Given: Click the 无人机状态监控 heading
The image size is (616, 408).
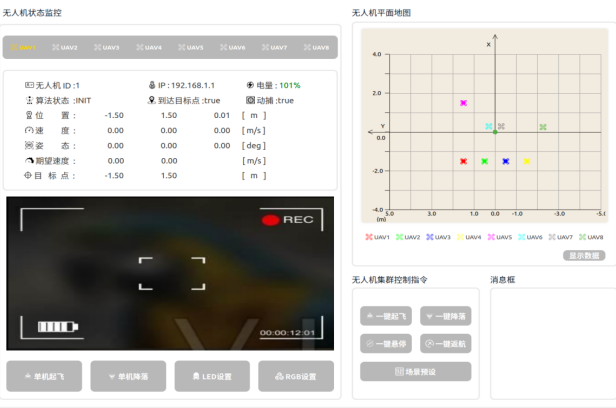Looking at the screenshot, I should pyautogui.click(x=32, y=13).
